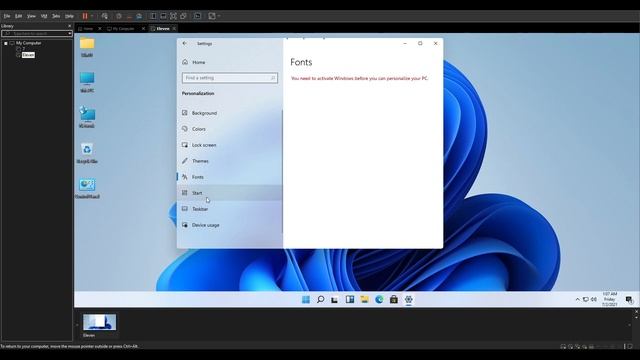Toggle the library sidebar view icon
Screen dimensions: 640x360
(x=153, y=16)
